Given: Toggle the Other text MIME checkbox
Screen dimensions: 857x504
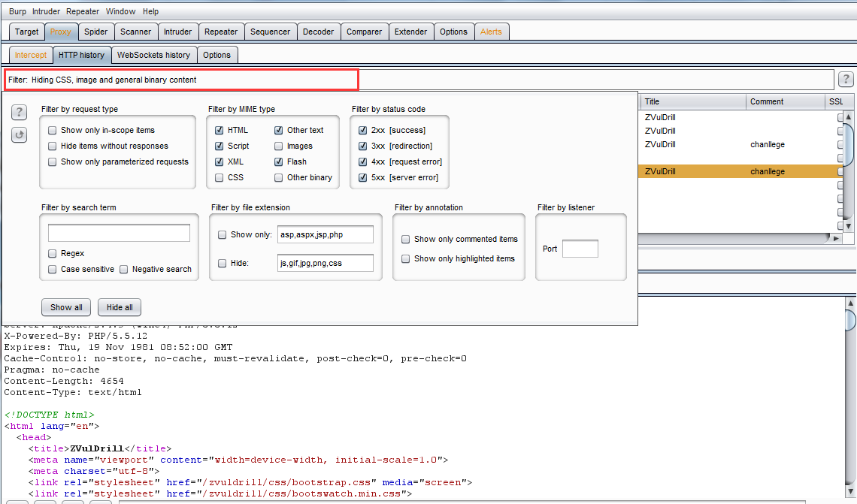Looking at the screenshot, I should pos(279,130).
